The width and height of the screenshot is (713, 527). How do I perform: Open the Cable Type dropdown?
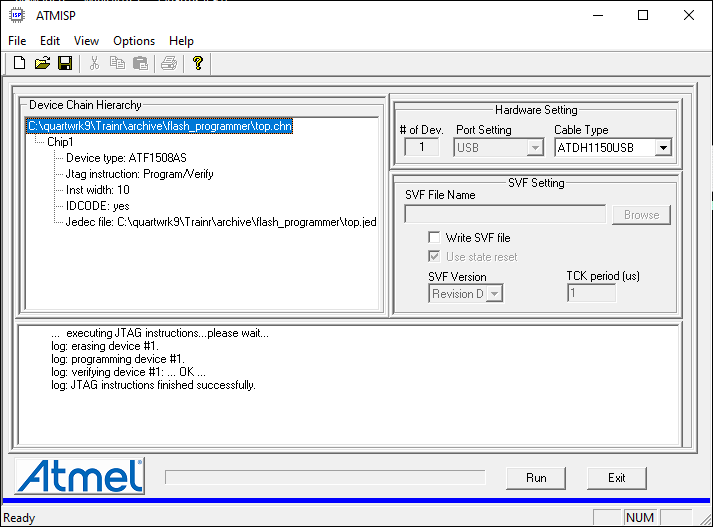pyautogui.click(x=662, y=148)
